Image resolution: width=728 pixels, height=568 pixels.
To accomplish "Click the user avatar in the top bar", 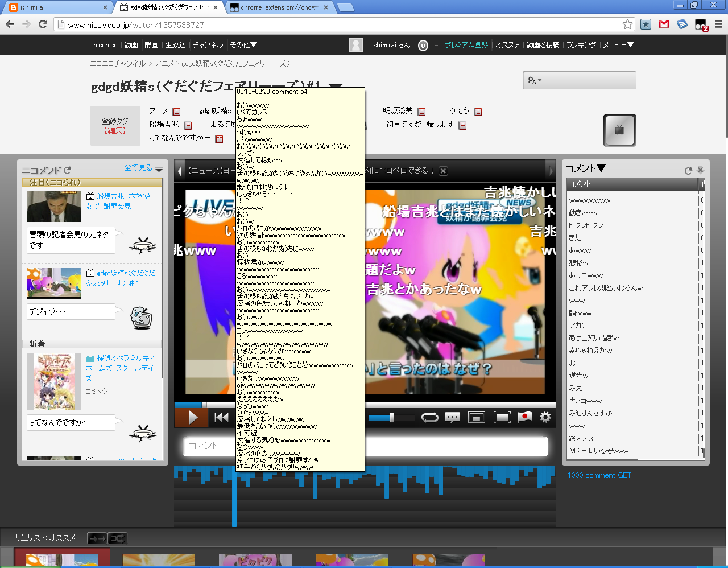I will [x=356, y=45].
